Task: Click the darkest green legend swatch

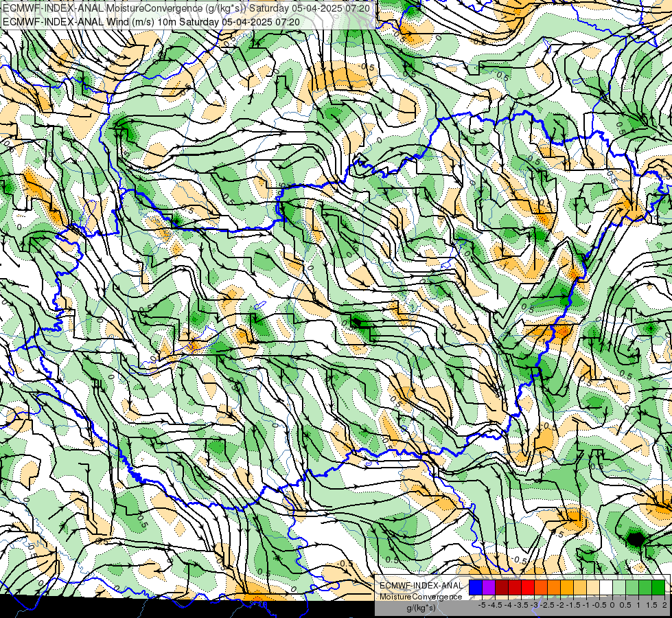Action: tap(658, 587)
